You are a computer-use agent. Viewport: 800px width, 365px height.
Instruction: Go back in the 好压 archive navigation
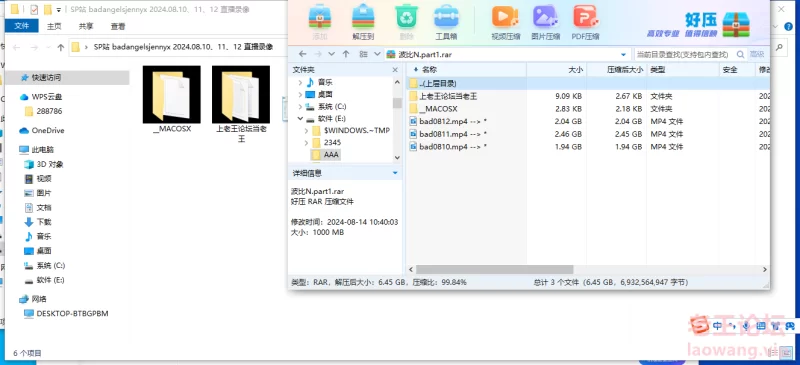303,54
